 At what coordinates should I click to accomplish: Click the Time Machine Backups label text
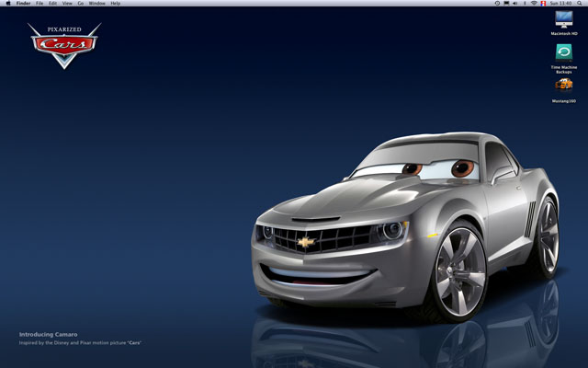tap(564, 70)
